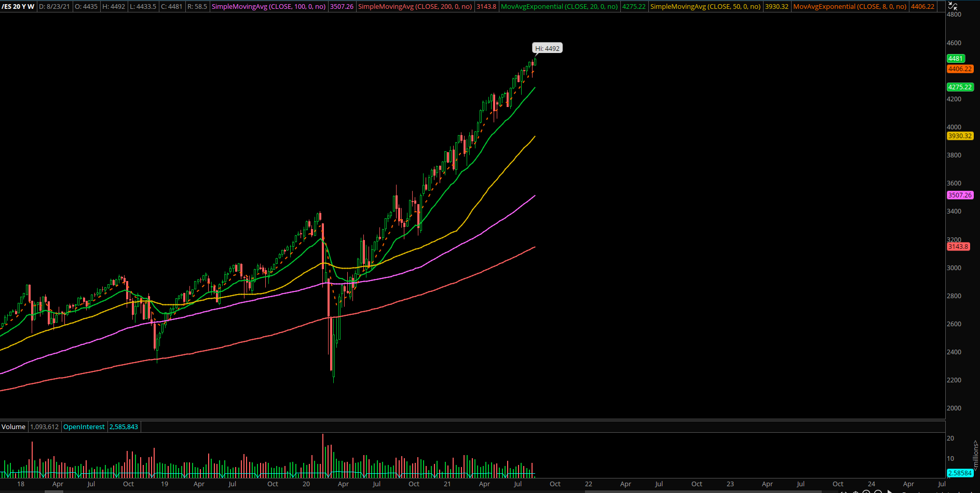Open SimpleMovingAvg (CLOSE, 200, 0, no) study label
The image size is (980, 493).
415,7
